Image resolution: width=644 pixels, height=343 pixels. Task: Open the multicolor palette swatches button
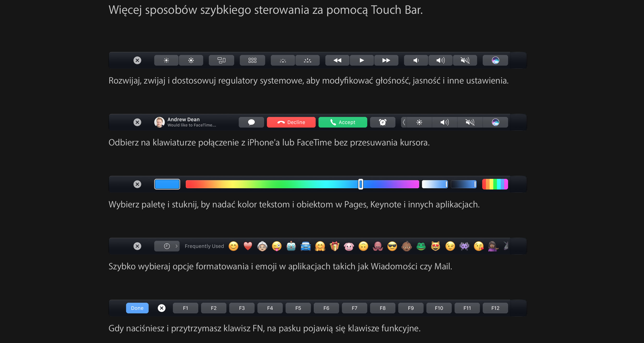tap(495, 184)
